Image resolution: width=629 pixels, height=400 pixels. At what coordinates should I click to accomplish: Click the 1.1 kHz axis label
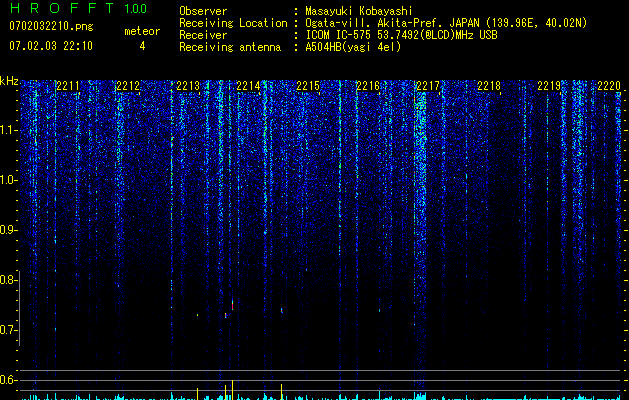[x=9, y=130]
